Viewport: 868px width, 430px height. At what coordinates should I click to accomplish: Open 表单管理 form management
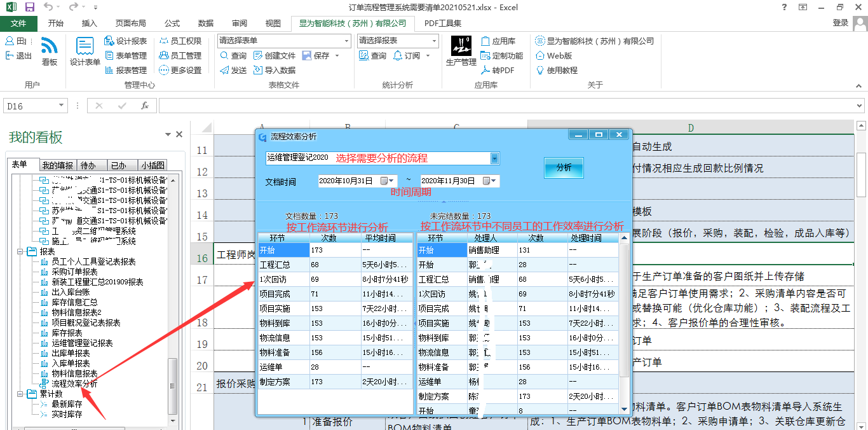click(x=126, y=55)
